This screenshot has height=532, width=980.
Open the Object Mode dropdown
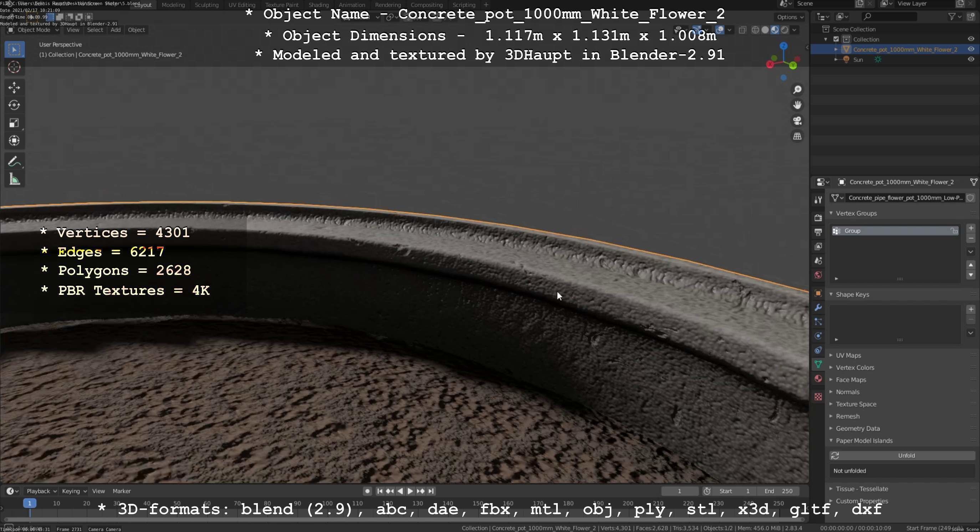pyautogui.click(x=33, y=30)
